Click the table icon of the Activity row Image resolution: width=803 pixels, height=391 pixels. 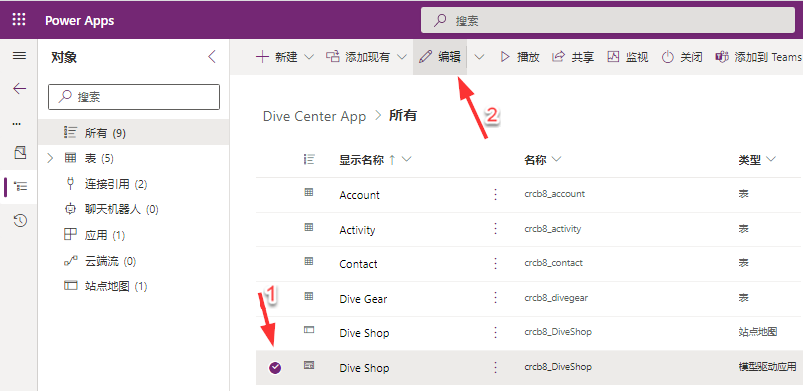(x=309, y=227)
